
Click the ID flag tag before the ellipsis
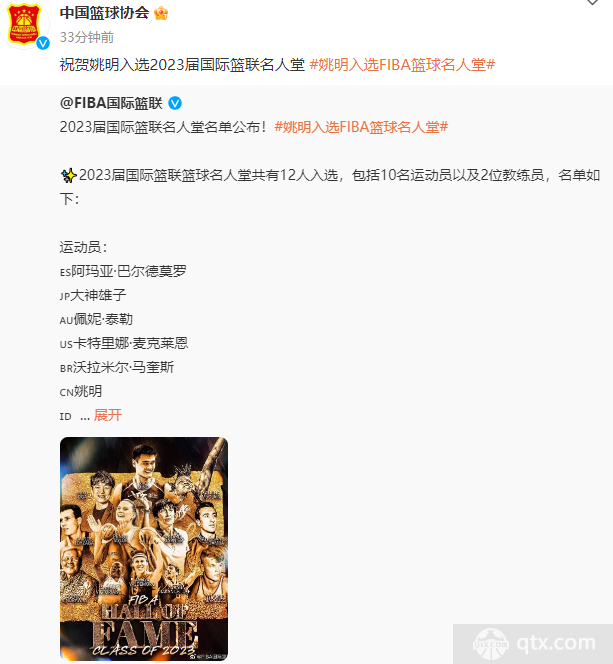coord(66,417)
